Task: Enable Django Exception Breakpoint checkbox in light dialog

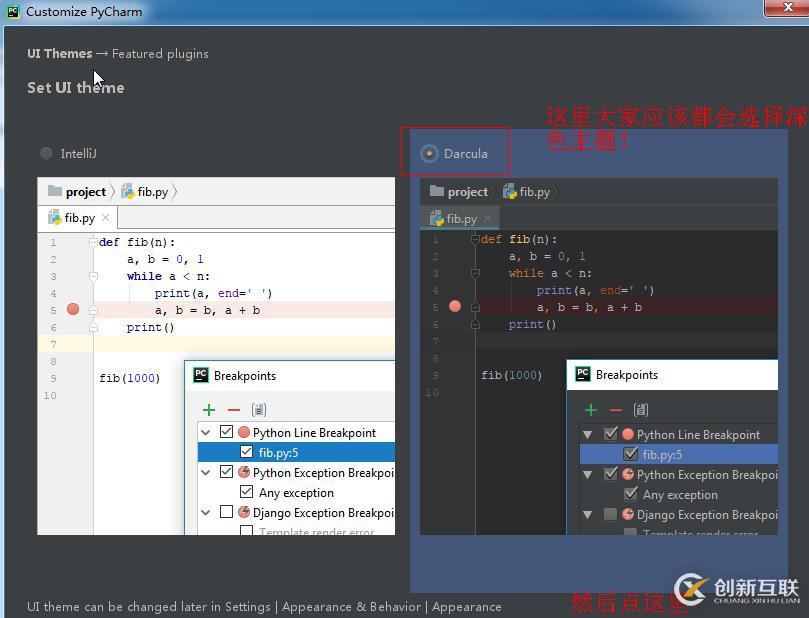Action: tap(226, 512)
